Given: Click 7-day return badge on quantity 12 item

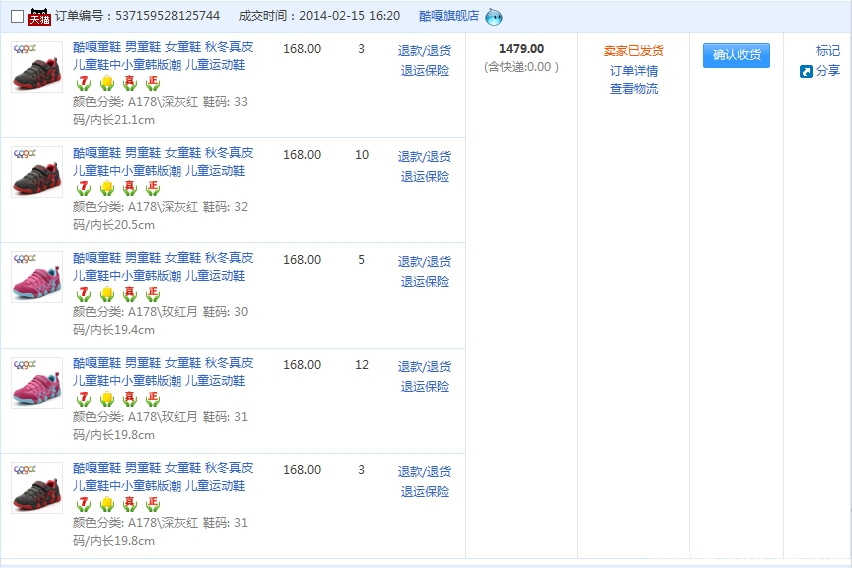Looking at the screenshot, I should (x=84, y=398).
